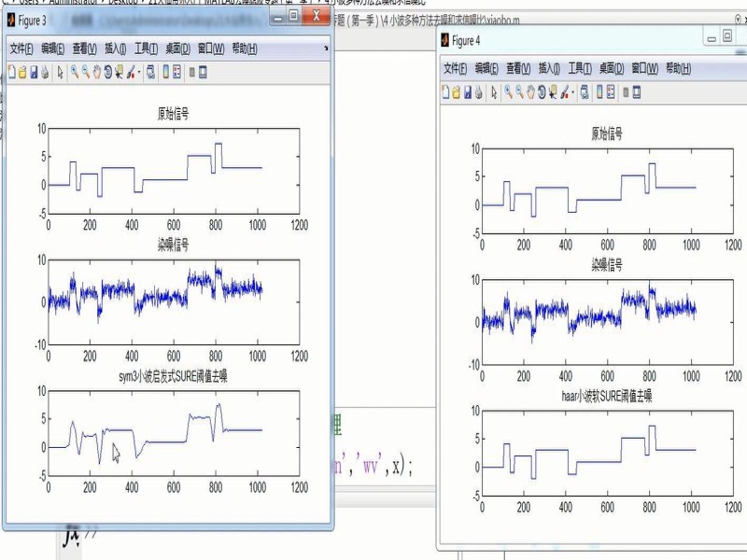Image resolution: width=747 pixels, height=560 pixels.
Task: Expand Brush color dropdown arrow in Figure 4
Action: 572,92
